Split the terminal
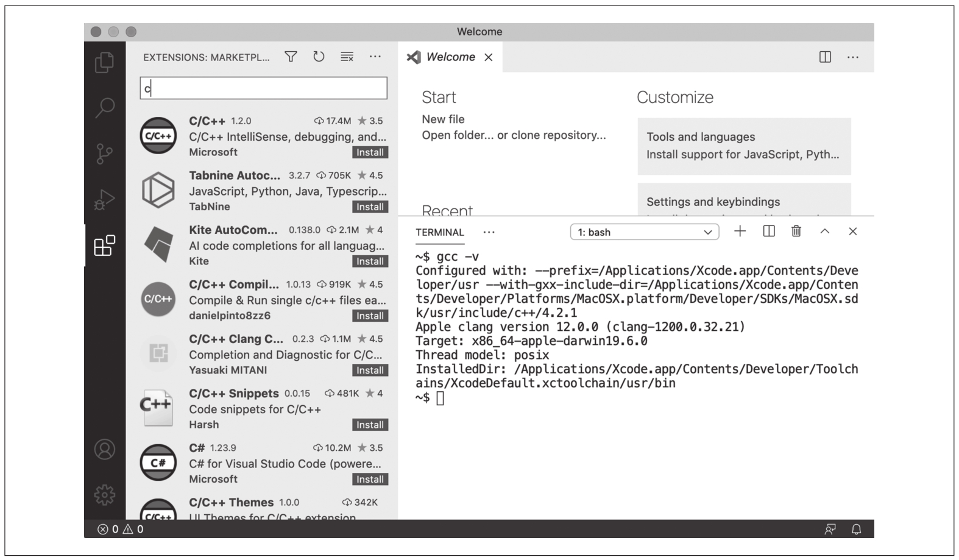 click(769, 231)
